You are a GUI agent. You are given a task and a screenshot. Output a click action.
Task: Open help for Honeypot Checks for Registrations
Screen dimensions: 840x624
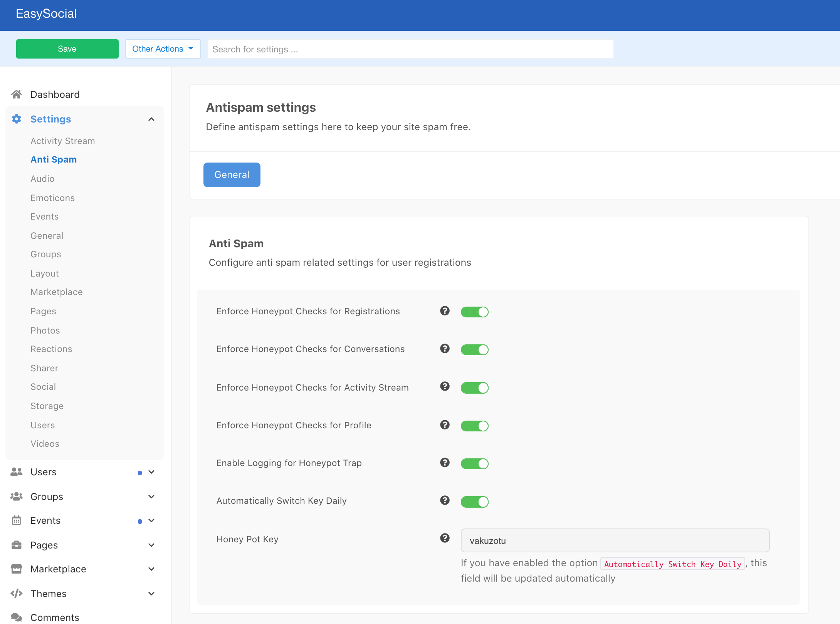445,311
